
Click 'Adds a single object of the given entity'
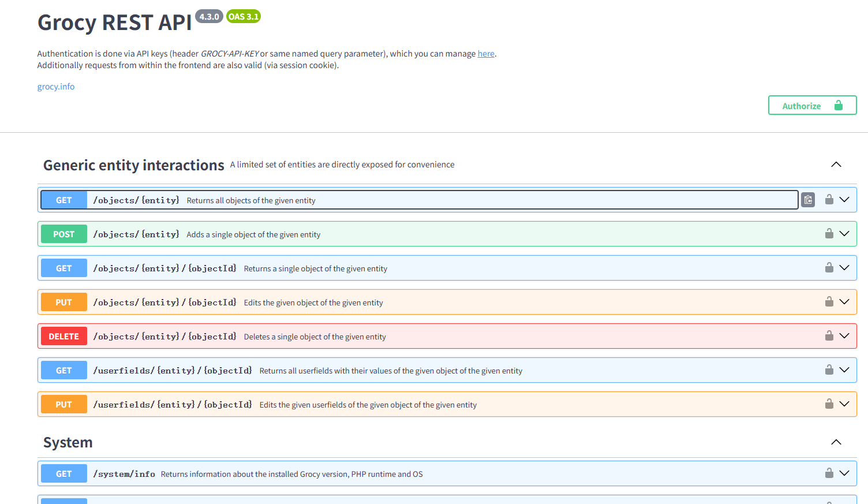click(253, 234)
